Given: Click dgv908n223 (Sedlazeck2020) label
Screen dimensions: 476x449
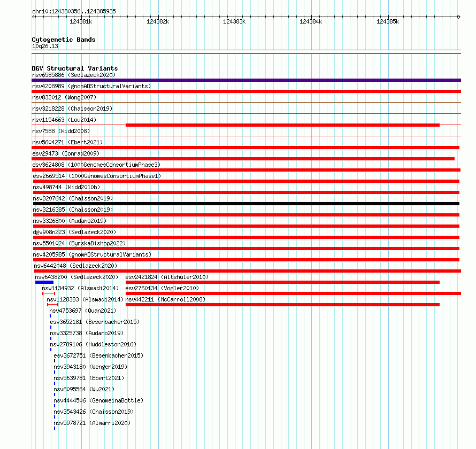Looking at the screenshot, I should coord(74,232).
